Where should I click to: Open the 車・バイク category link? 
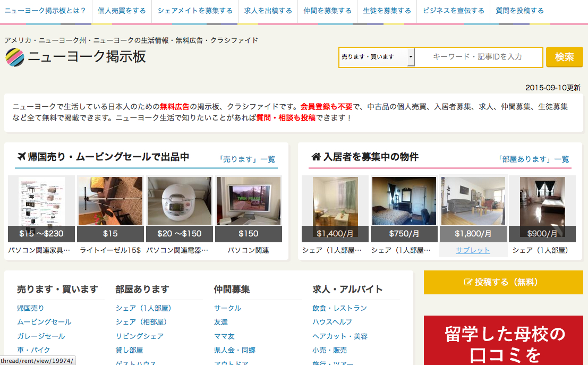click(33, 350)
